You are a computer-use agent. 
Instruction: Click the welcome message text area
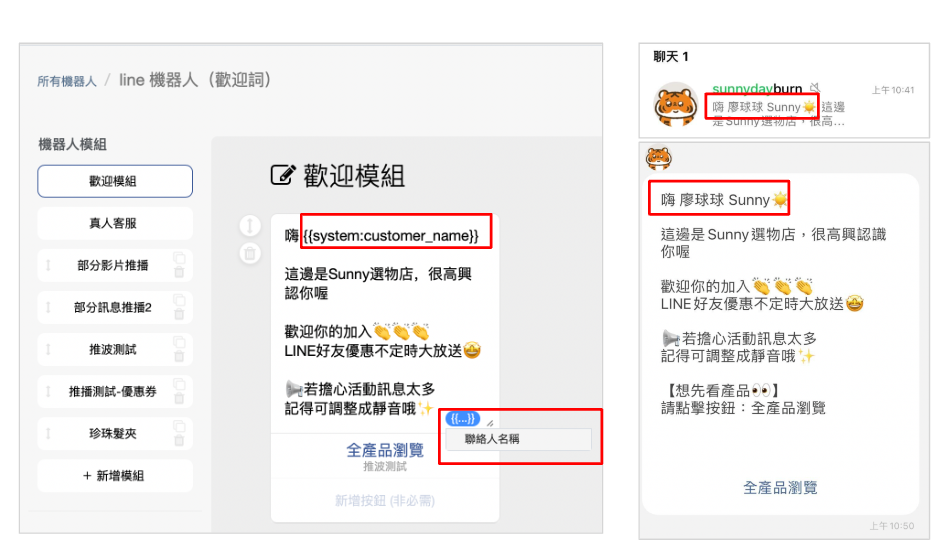tap(385, 323)
